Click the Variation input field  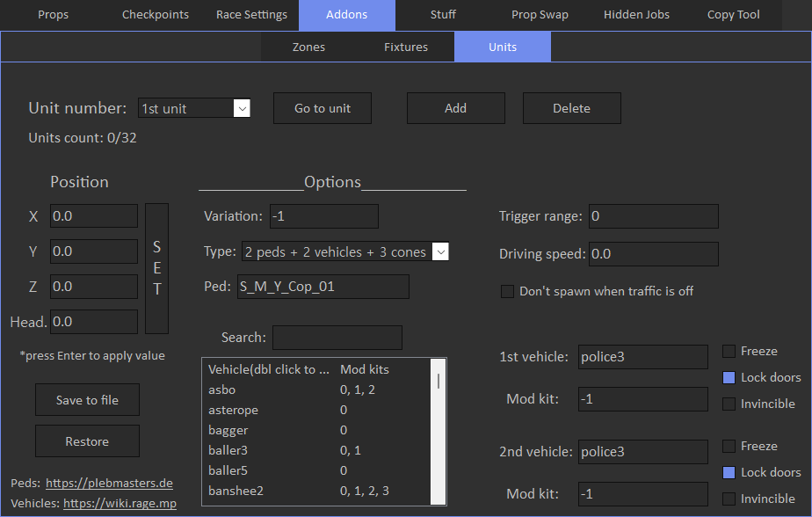324,216
